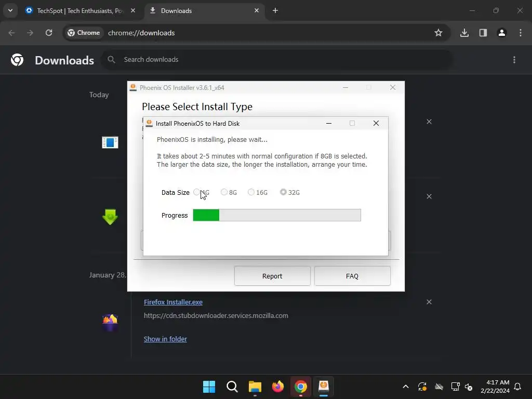
Task: Open the tab search dropdown arrow
Action: [10, 10]
